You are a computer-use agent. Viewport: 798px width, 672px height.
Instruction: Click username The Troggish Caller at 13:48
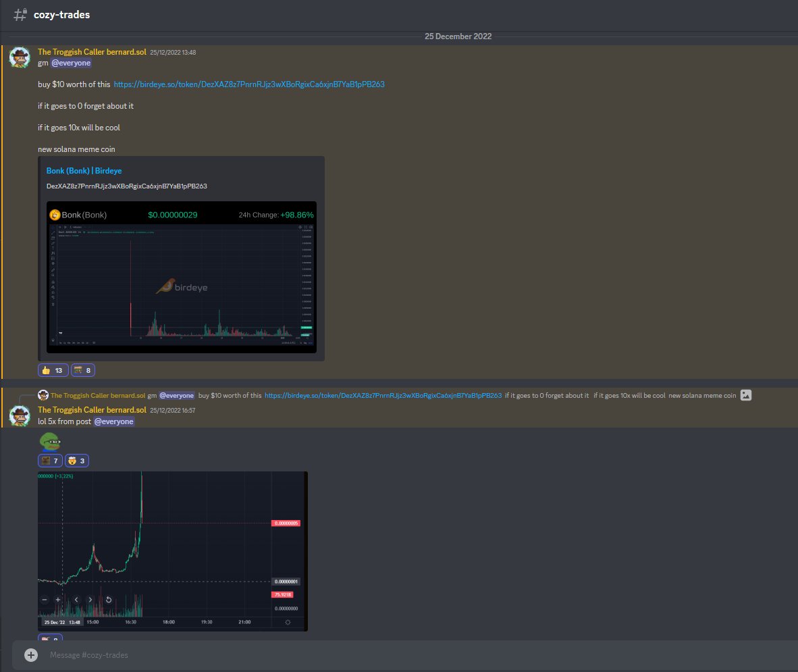point(92,52)
